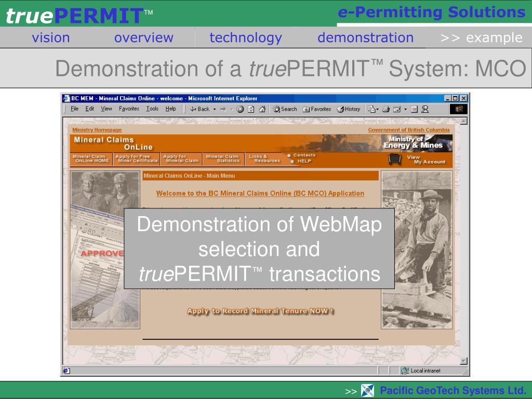Minimize the Internet Explorer window
Image resolution: width=532 pixels, height=399 pixels.
point(448,98)
